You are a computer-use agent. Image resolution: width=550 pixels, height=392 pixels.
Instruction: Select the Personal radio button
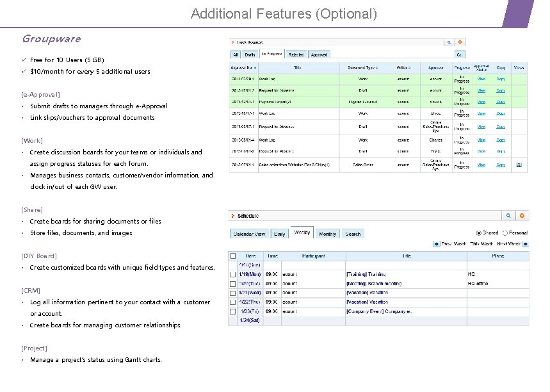(505, 233)
